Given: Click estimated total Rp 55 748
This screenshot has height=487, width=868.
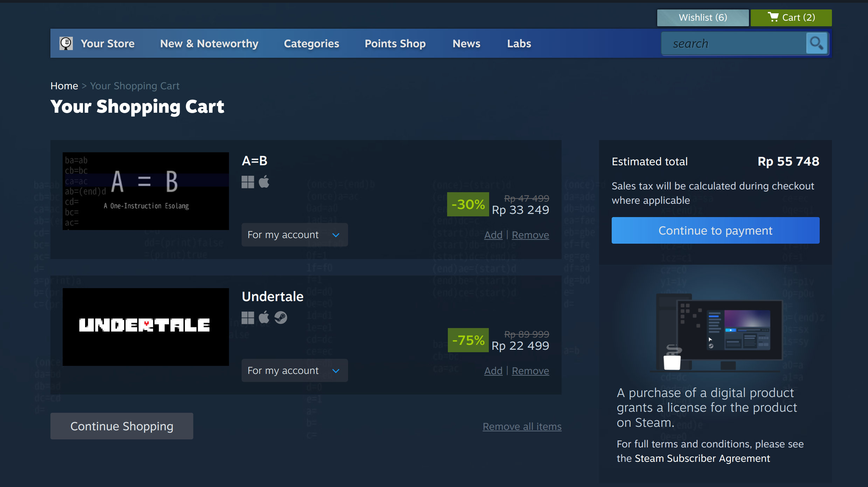Looking at the screenshot, I should 788,161.
